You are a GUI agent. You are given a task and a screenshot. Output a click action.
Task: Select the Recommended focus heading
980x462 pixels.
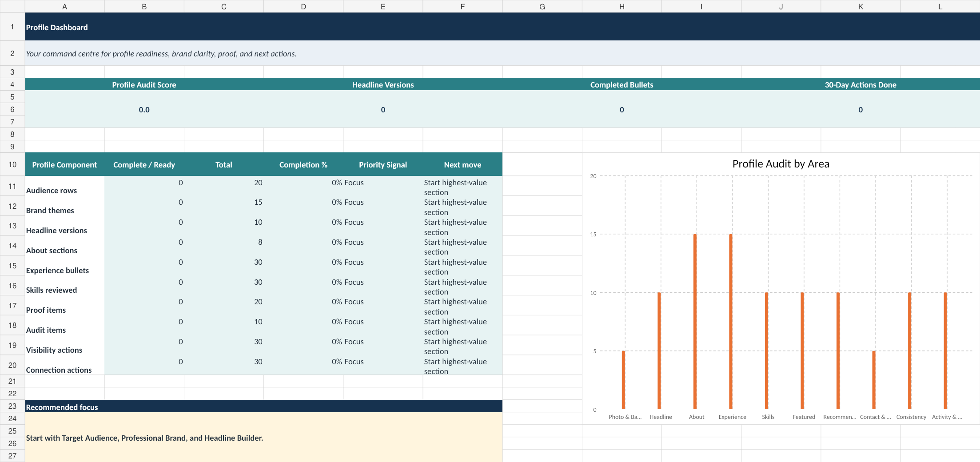tap(263, 406)
